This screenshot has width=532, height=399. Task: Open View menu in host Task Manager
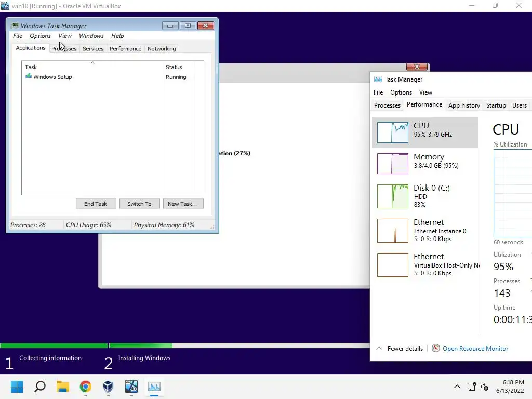coord(425,92)
